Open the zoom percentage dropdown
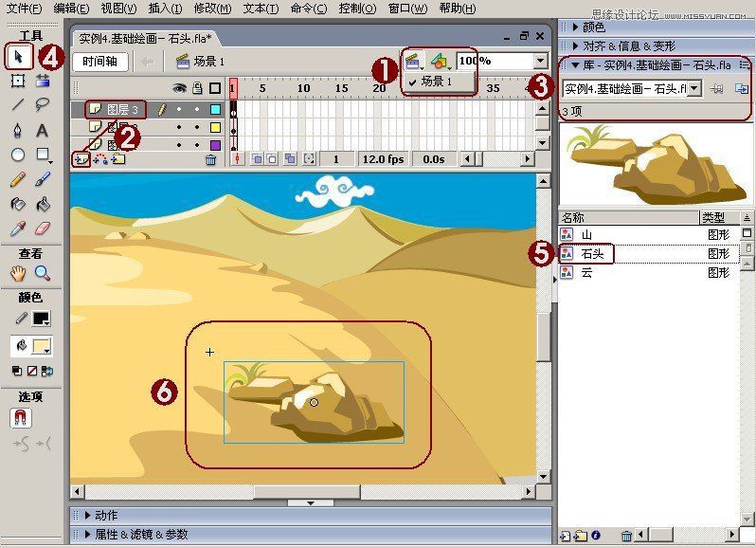 pyautogui.click(x=541, y=62)
